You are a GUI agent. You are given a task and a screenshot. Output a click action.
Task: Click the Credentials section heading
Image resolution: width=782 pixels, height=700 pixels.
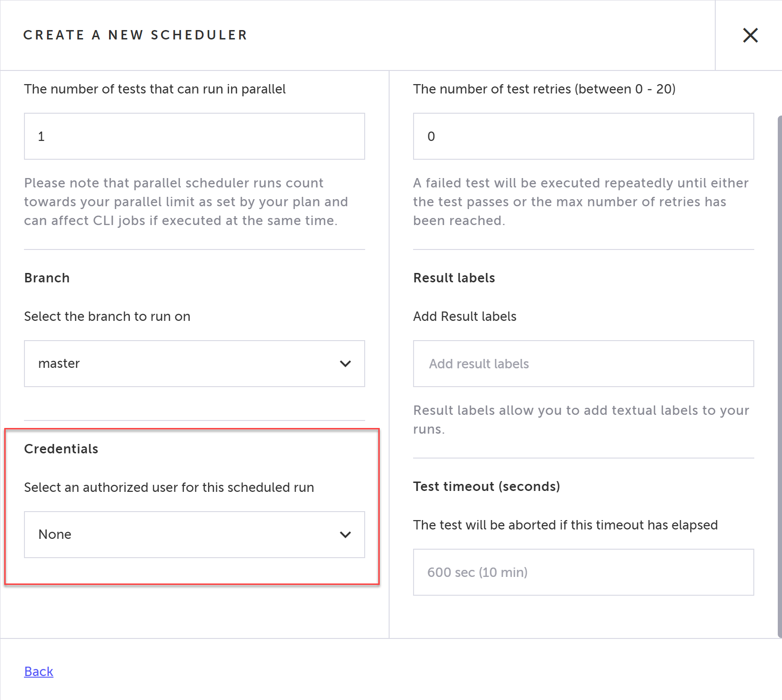pos(61,449)
